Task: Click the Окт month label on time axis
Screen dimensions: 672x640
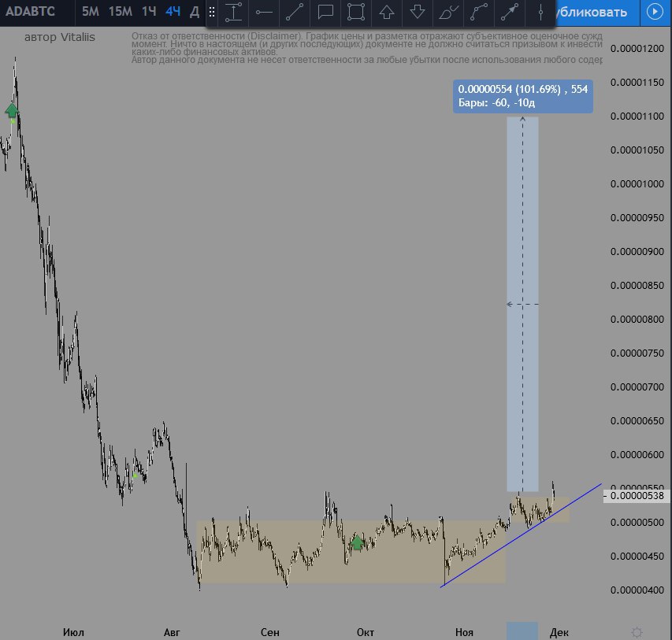Action: click(366, 632)
